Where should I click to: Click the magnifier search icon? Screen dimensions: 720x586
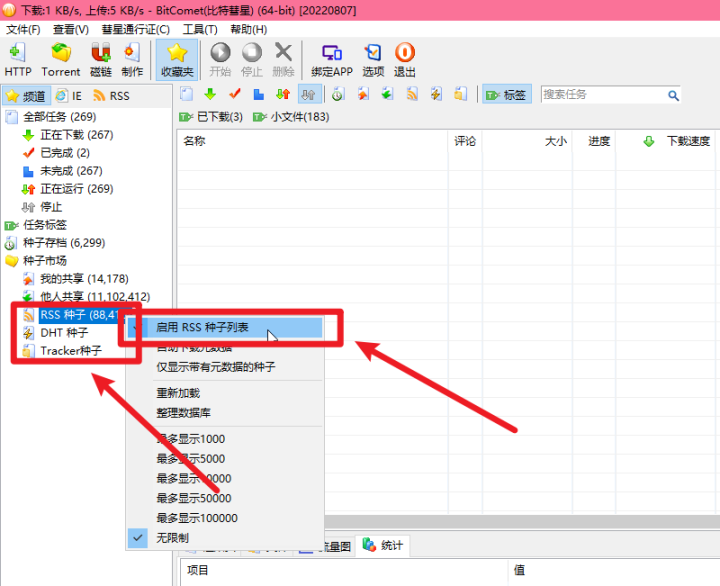click(673, 95)
